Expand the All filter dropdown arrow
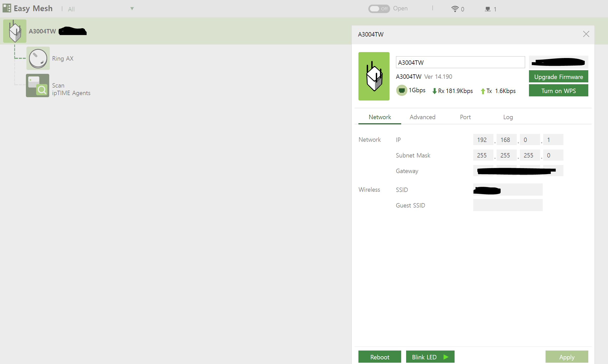 coord(132,9)
